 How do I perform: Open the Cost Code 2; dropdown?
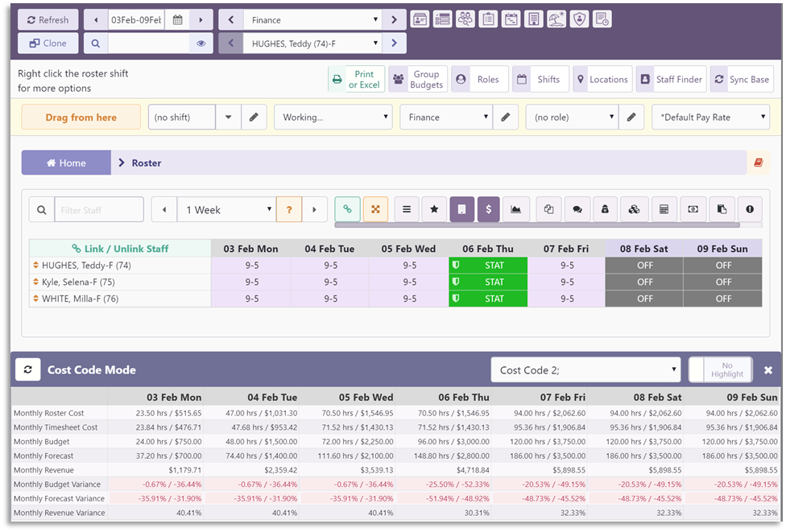(x=585, y=369)
